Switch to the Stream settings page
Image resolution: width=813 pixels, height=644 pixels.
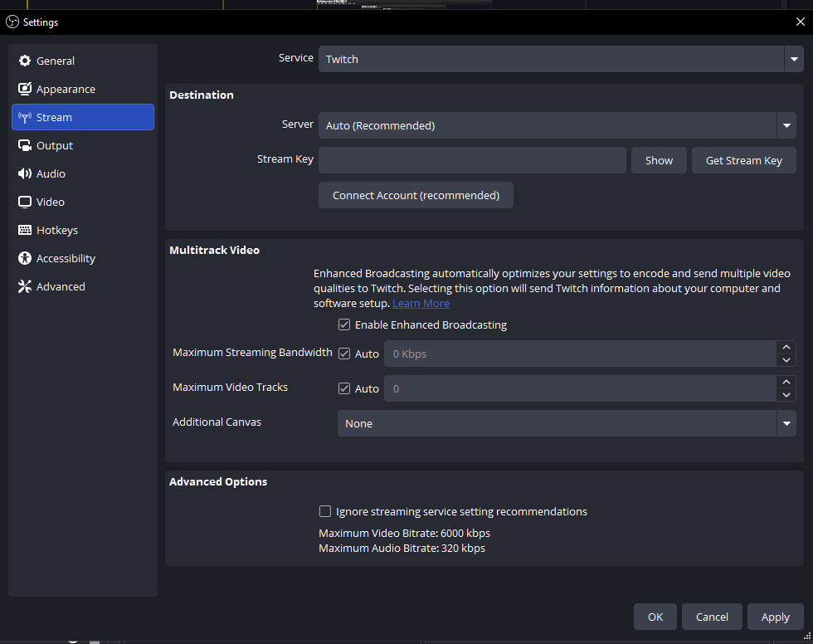point(82,117)
